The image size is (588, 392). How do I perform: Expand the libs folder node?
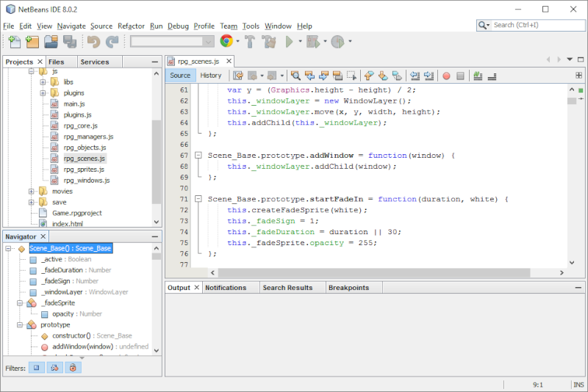43,82
